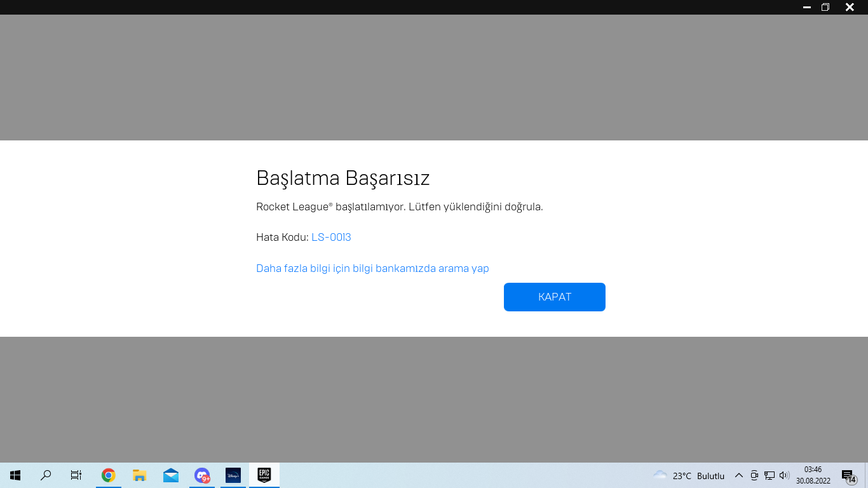Screen dimensions: 868x488
Task: Switch to Google Chrome from the taskbar
Action: click(108, 475)
